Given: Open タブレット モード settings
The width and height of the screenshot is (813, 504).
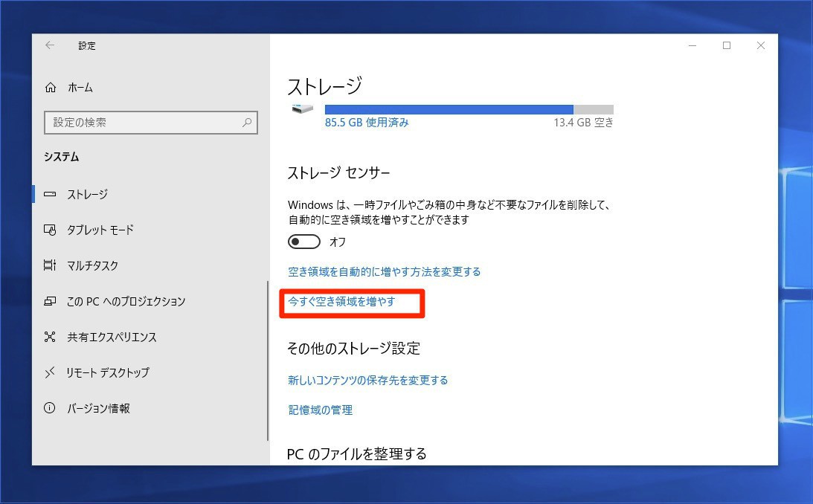Looking at the screenshot, I should [100, 230].
